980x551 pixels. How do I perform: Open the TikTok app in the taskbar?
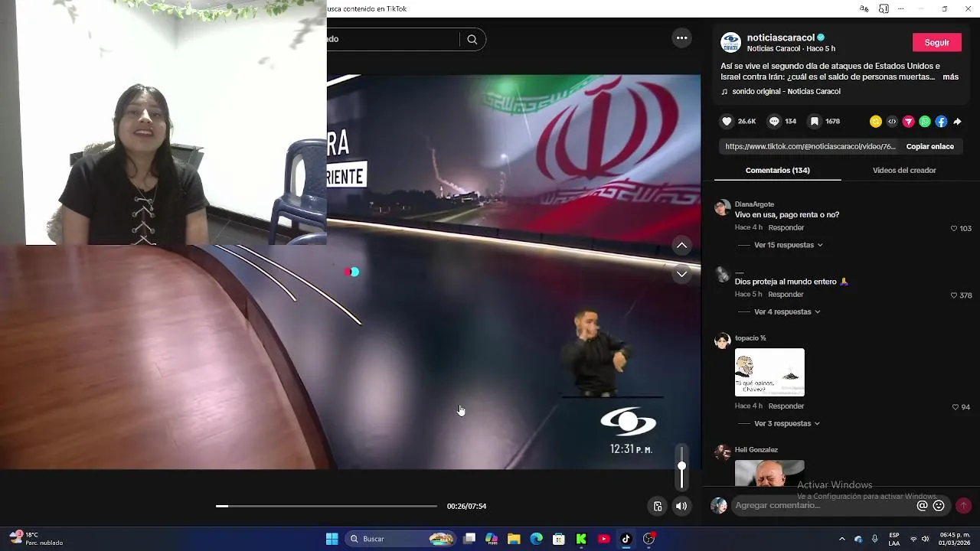tap(626, 539)
